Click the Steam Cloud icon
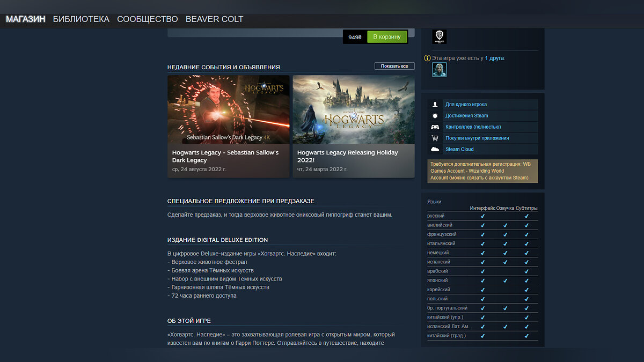644x362 pixels. click(435, 150)
